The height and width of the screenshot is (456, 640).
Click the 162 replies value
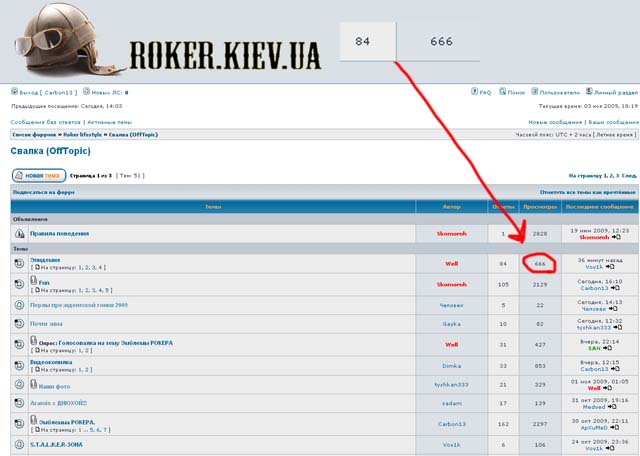pos(503,424)
